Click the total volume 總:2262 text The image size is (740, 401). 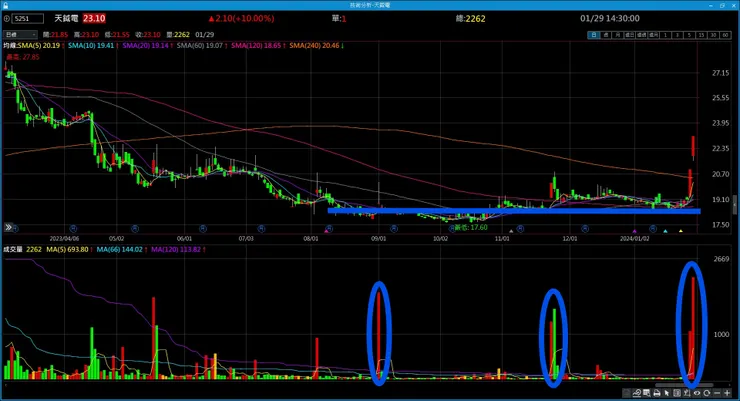pos(471,18)
